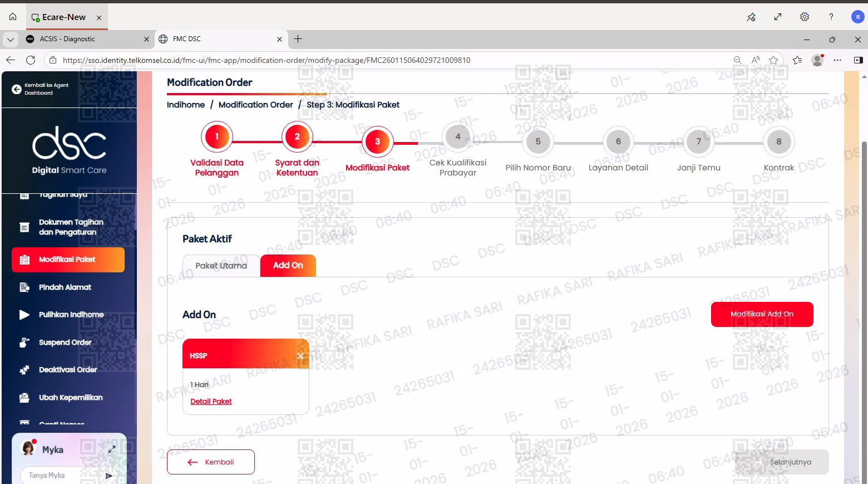Open the user profile avatar R
Viewport: 868px width, 484px height.
click(x=857, y=17)
